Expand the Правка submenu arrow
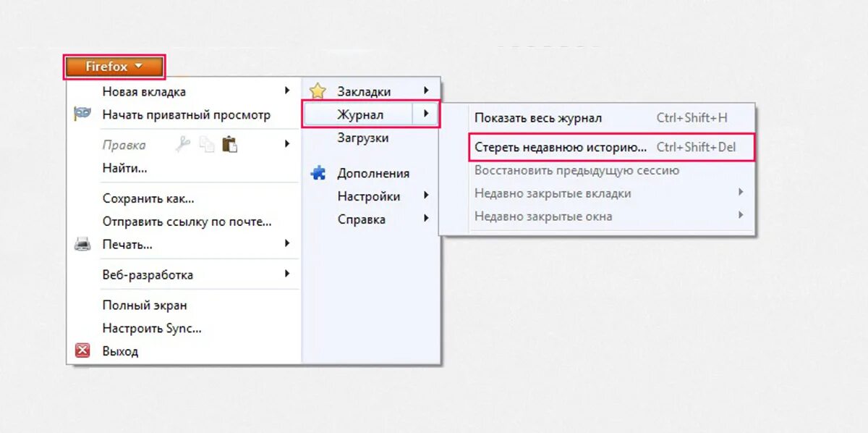Viewport: 868px width, 433px height. click(287, 144)
